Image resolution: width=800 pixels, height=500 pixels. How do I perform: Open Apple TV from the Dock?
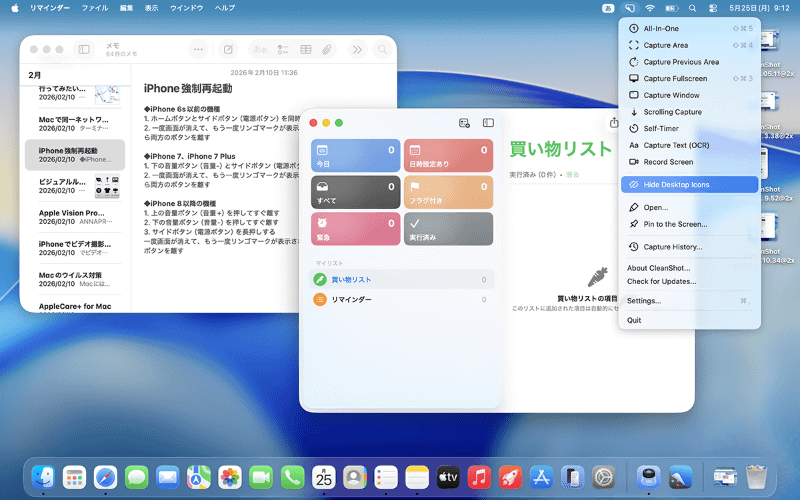tap(448, 478)
